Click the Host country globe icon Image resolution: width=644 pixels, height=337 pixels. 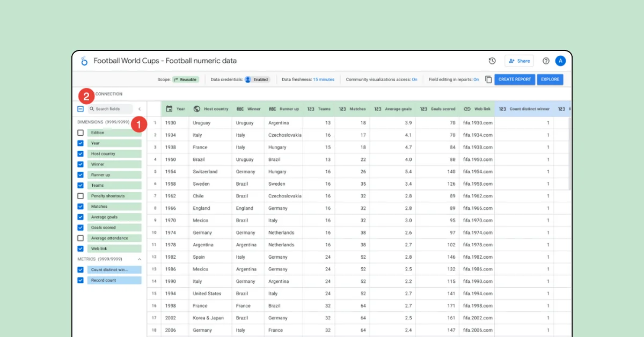tap(197, 109)
